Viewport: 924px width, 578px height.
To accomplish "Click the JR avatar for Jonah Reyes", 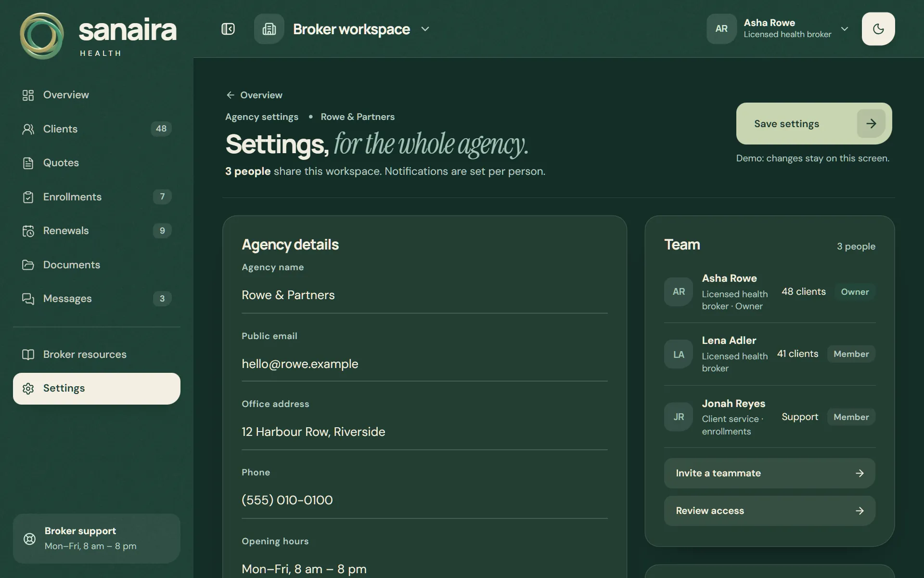I will (679, 417).
